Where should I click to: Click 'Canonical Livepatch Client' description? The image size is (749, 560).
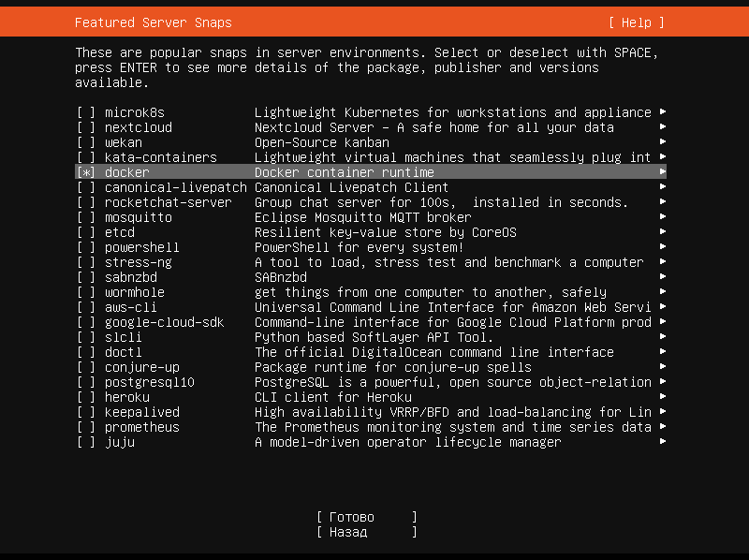(352, 187)
